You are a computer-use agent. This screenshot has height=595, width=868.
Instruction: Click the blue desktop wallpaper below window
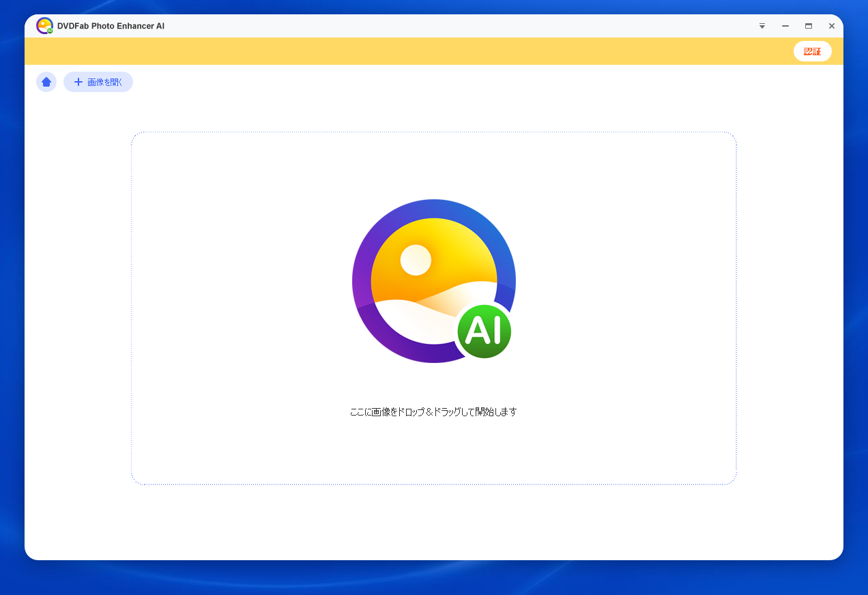[434, 579]
